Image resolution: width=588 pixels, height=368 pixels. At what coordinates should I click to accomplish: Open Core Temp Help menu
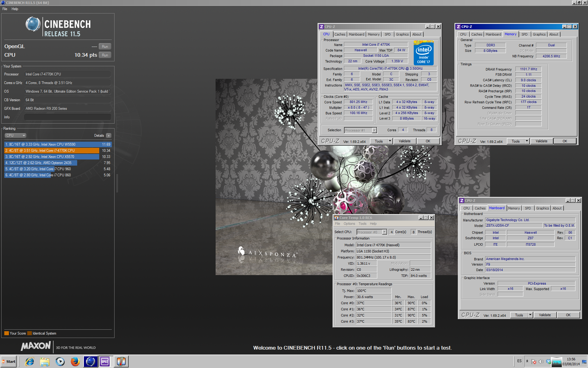click(x=373, y=224)
